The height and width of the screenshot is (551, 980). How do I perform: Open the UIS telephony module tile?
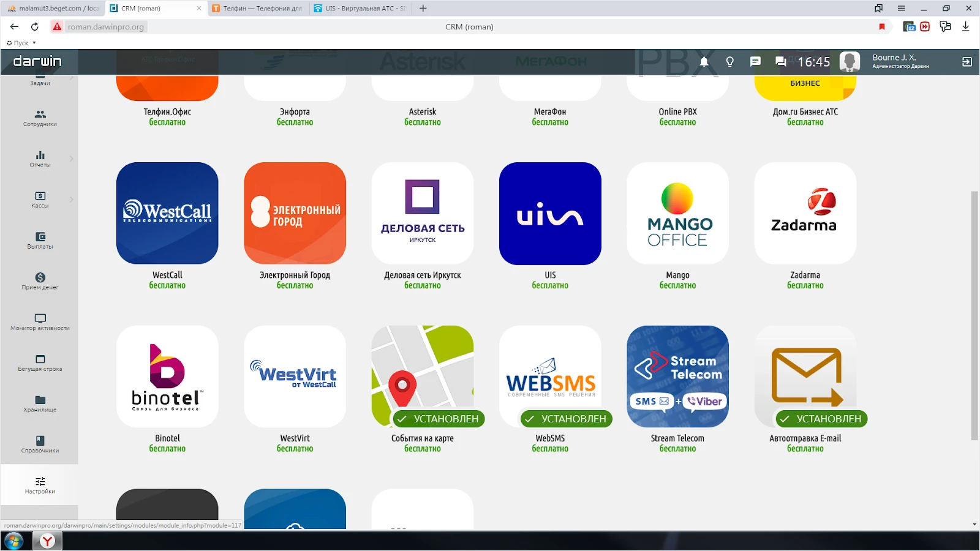pyautogui.click(x=550, y=213)
